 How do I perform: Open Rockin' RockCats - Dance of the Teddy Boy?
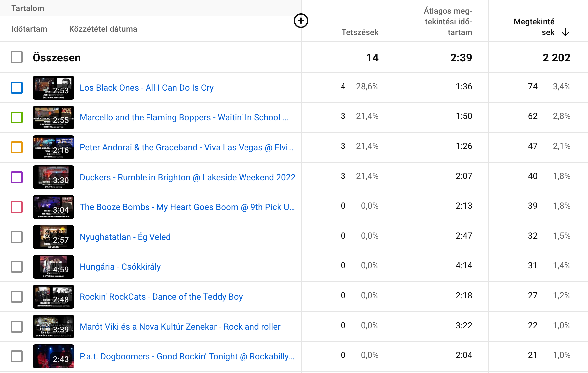pyautogui.click(x=161, y=297)
